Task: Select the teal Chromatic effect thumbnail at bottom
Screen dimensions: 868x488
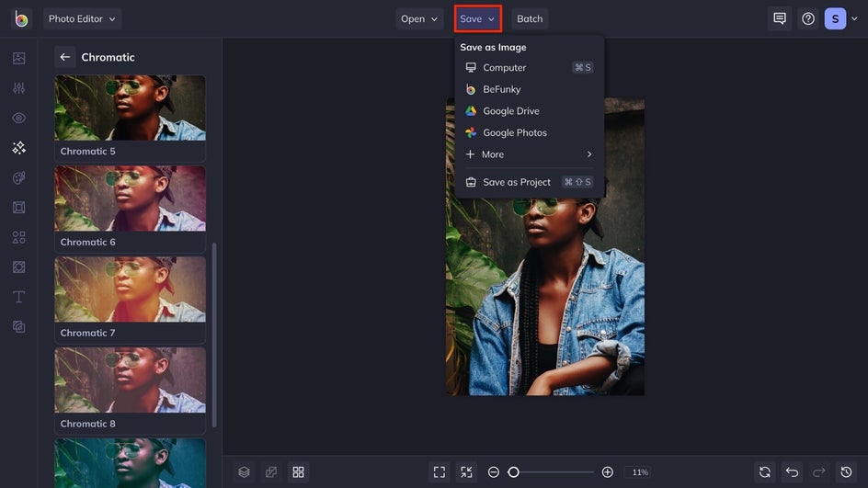Action: pyautogui.click(x=130, y=463)
